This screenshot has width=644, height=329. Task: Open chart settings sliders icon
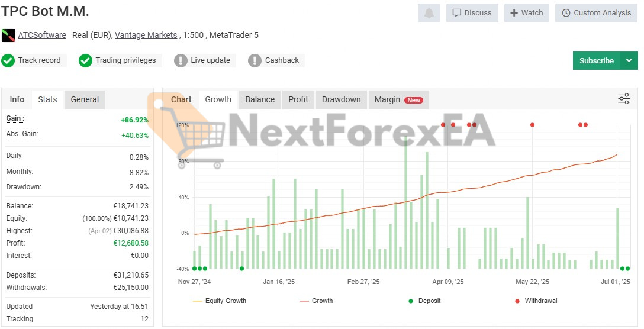click(624, 99)
